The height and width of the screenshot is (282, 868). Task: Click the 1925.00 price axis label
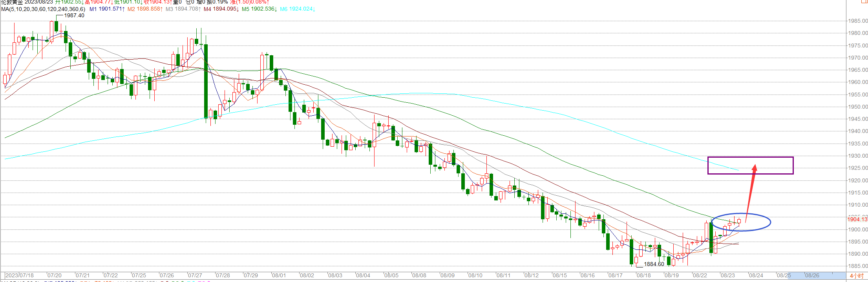(858, 168)
